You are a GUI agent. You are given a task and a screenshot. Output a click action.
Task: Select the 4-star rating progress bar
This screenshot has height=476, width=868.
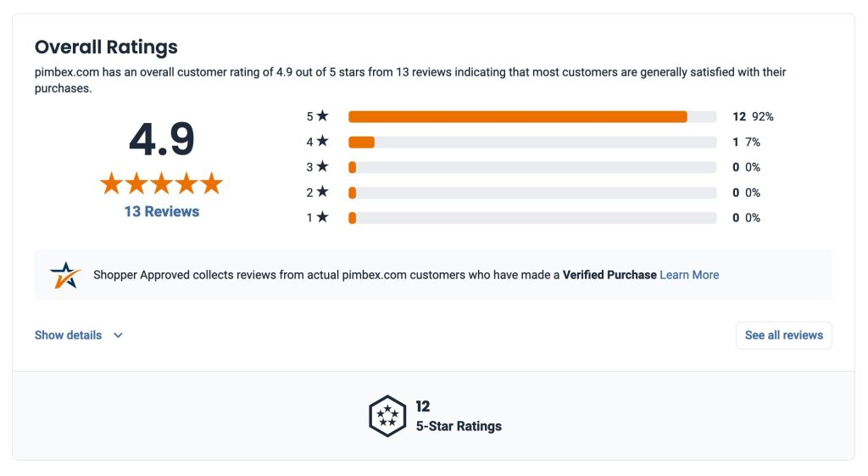pos(532,142)
